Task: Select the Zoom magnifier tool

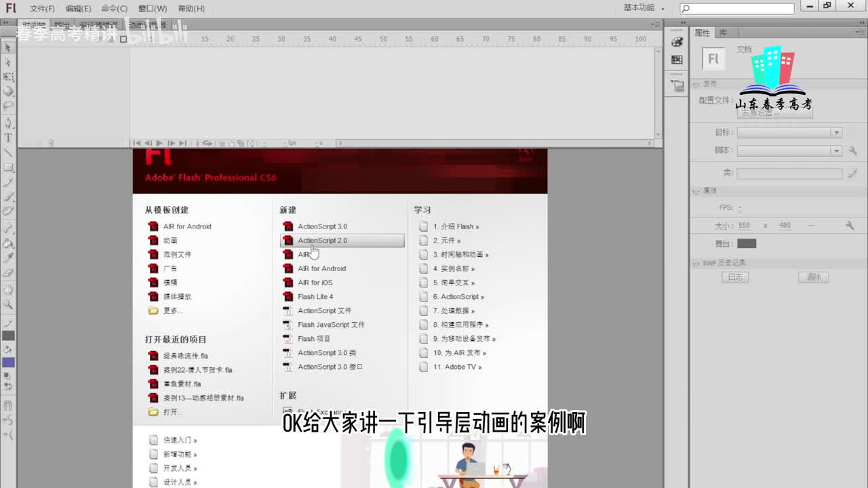Action: (x=8, y=305)
